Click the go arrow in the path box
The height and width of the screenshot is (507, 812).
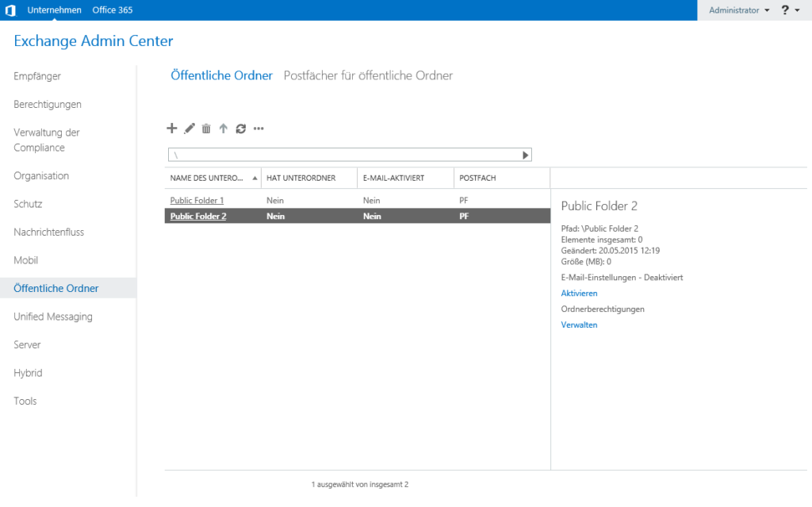click(525, 155)
